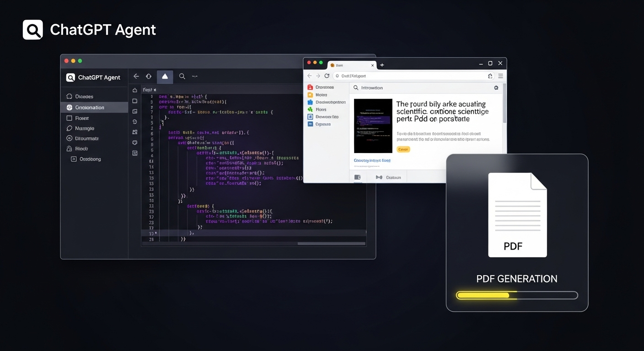Click the shield icon in editor icon strip
This screenshot has height=351, width=644.
135,143
